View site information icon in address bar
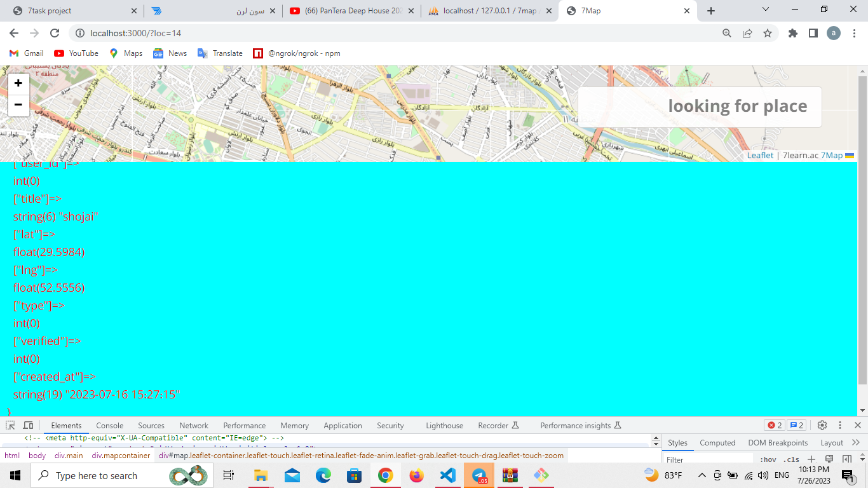Image resolution: width=868 pixels, height=488 pixels. pos(80,33)
